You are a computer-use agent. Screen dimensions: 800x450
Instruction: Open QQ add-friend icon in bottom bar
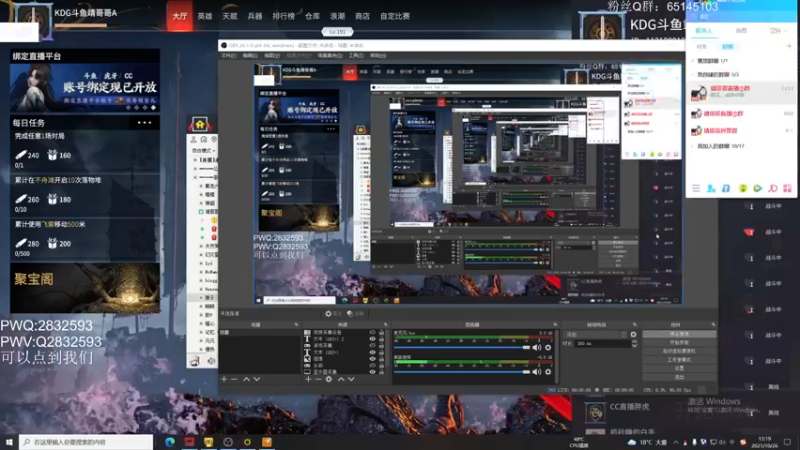point(711,188)
